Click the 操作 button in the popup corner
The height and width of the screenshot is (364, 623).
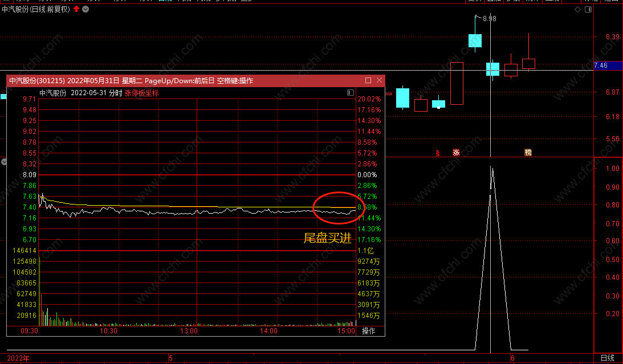click(x=368, y=330)
